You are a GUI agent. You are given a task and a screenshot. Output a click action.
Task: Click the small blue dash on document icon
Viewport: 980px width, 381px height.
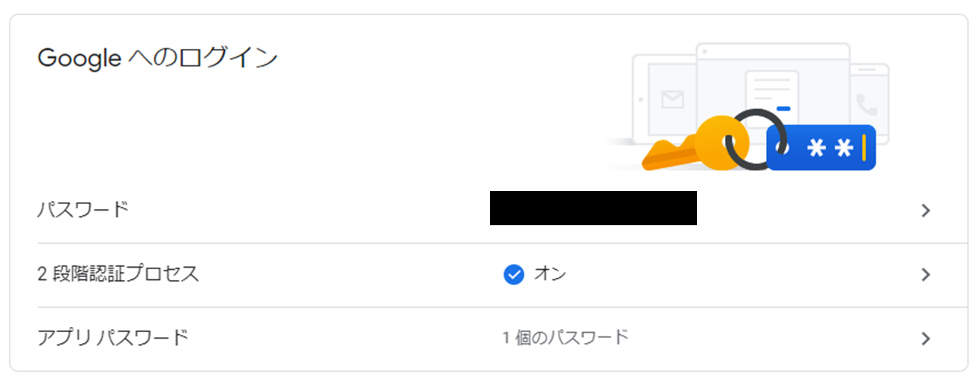783,108
